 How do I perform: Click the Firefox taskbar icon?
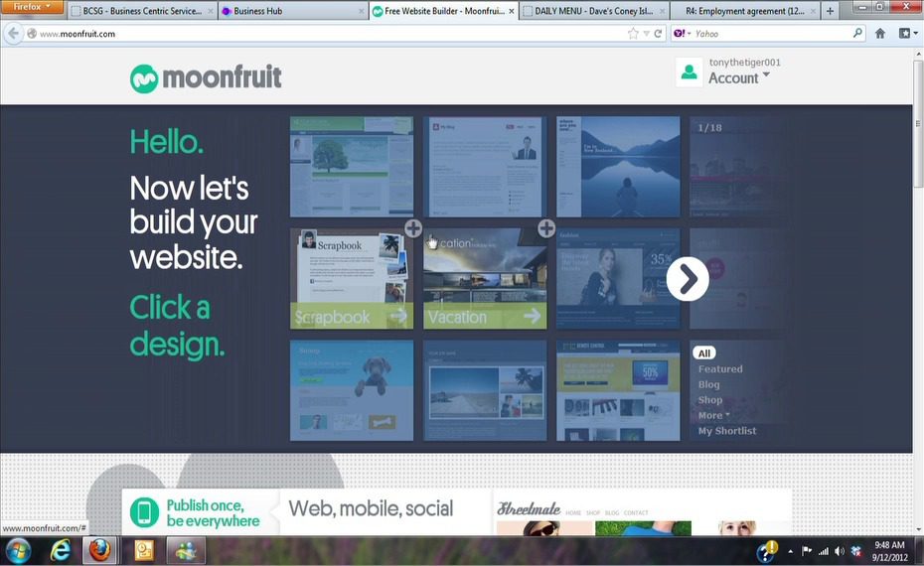99,551
